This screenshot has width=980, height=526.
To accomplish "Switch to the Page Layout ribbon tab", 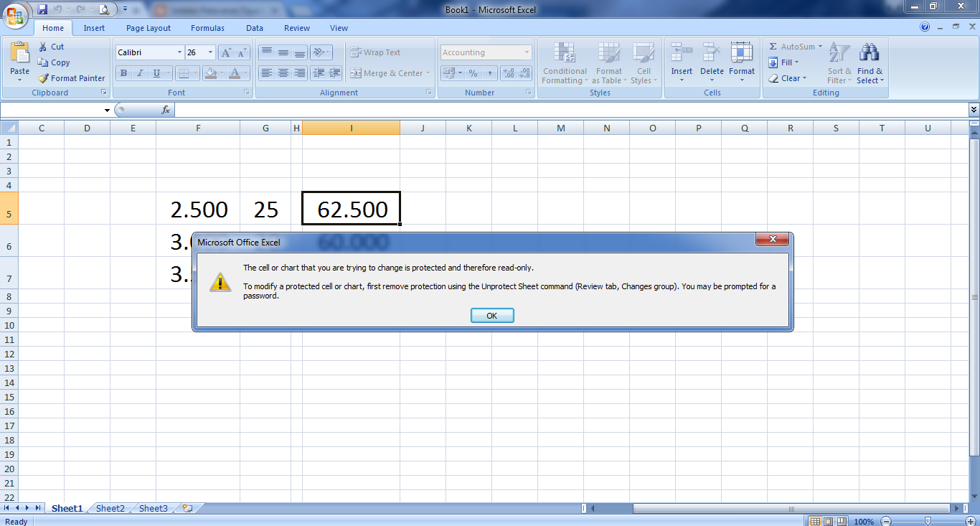I will 149,28.
